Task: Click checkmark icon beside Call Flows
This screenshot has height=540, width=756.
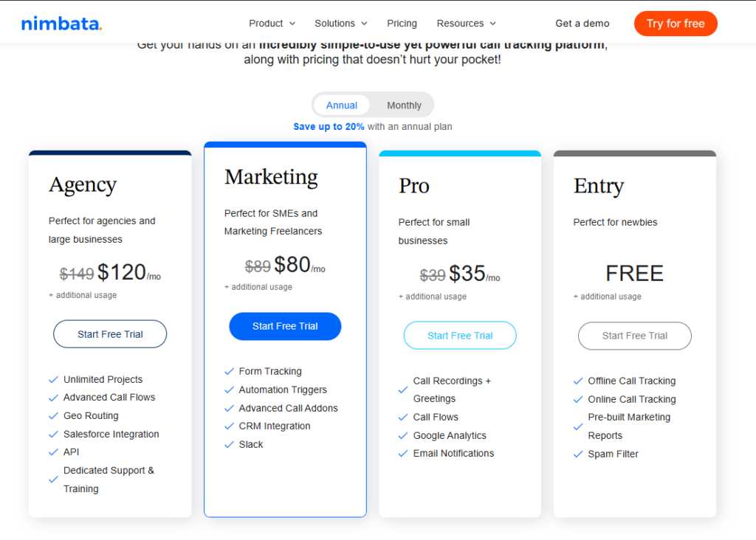Action: [403, 418]
